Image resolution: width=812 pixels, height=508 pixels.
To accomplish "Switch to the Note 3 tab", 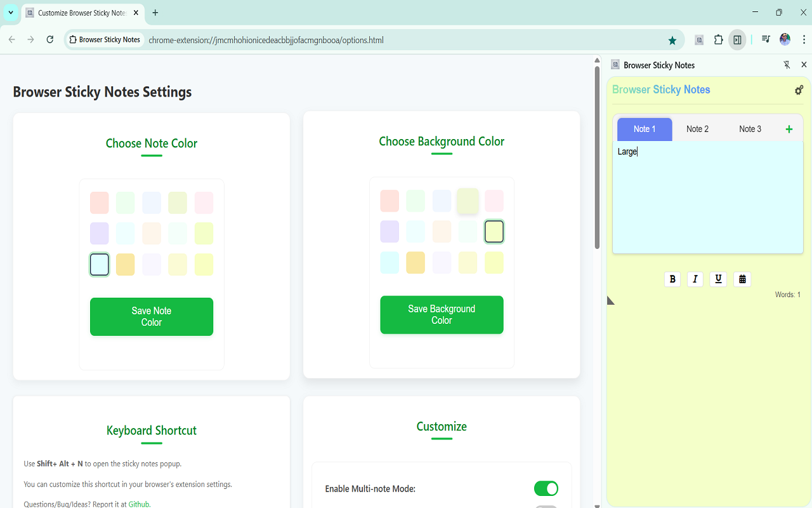I will 750,129.
